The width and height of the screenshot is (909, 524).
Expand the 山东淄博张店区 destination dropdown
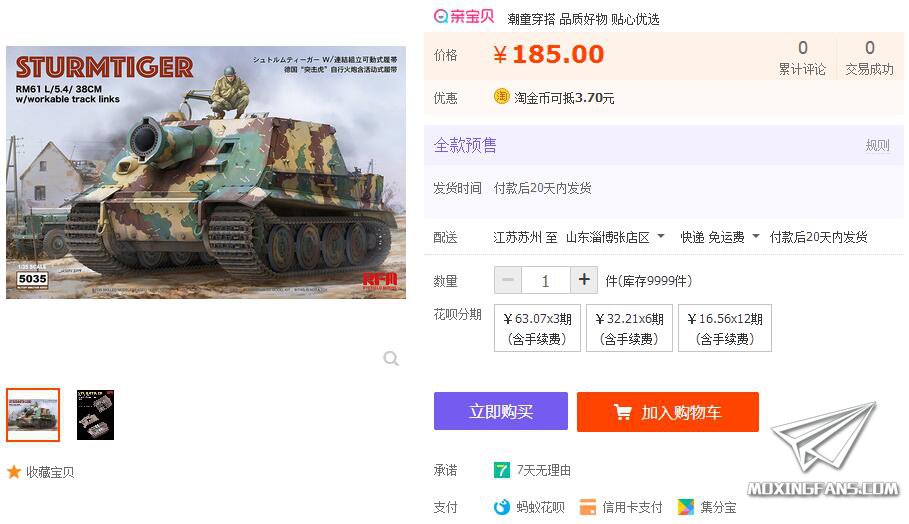[x=615, y=237]
